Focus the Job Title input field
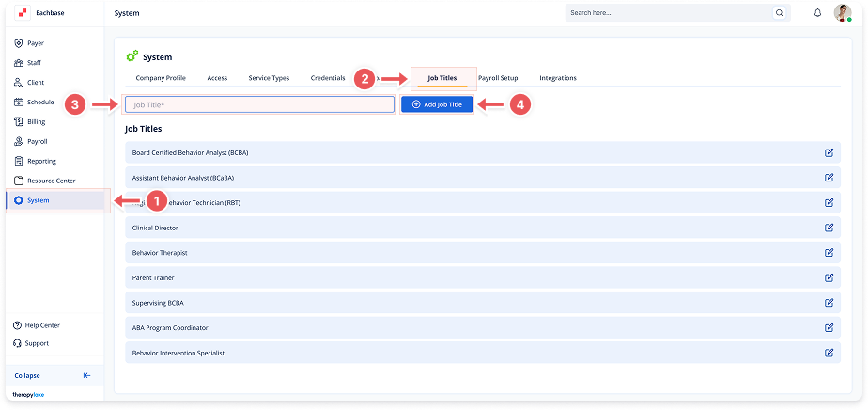The height and width of the screenshot is (410, 868). (259, 104)
